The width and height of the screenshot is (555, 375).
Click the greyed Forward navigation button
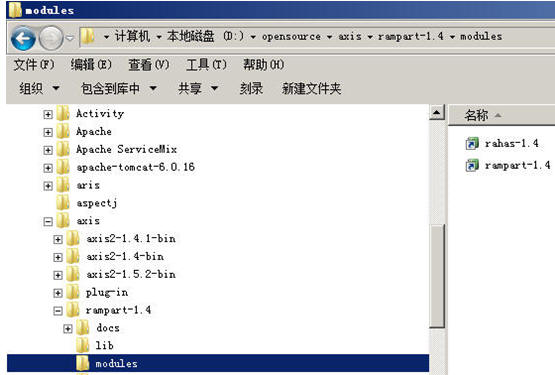[51, 38]
